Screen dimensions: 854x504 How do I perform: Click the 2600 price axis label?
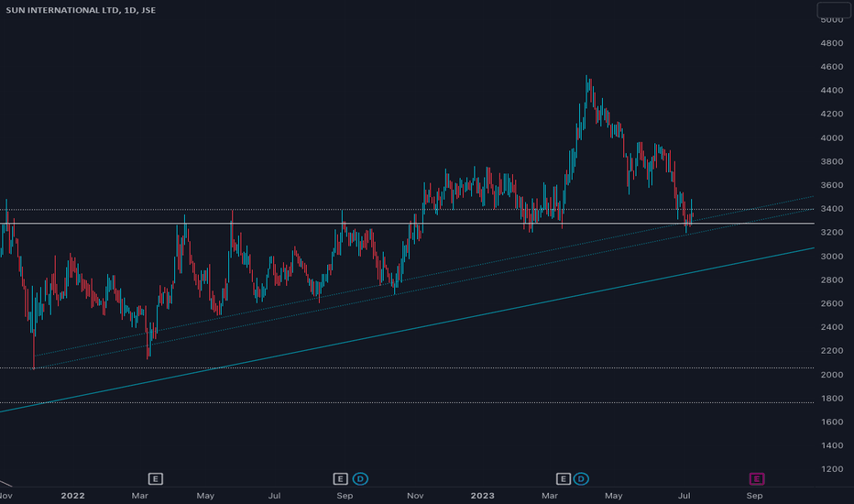(832, 303)
